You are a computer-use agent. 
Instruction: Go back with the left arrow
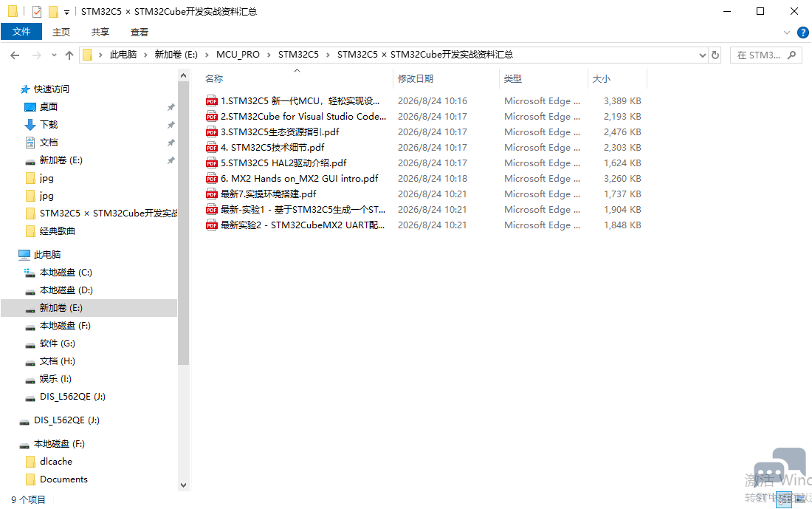point(15,55)
